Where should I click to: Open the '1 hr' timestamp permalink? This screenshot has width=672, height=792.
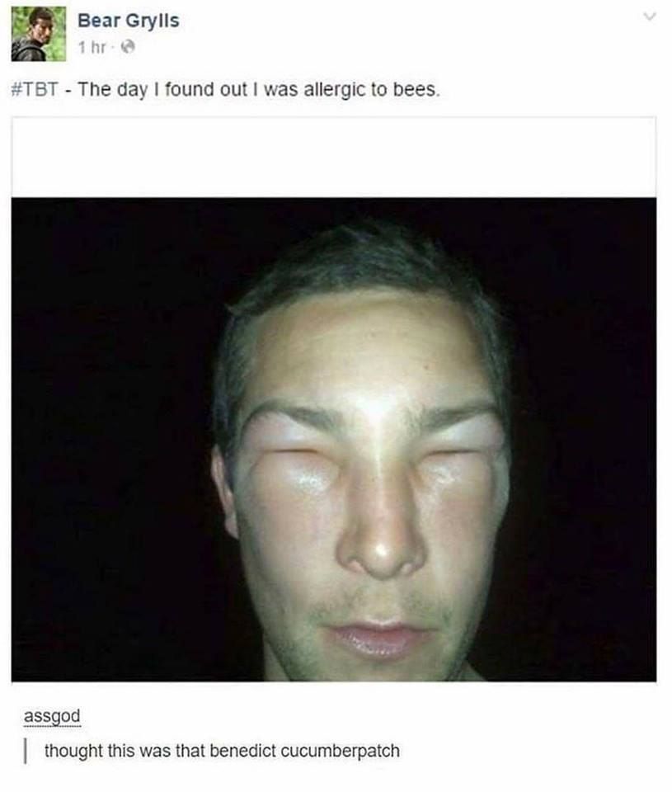(92, 48)
